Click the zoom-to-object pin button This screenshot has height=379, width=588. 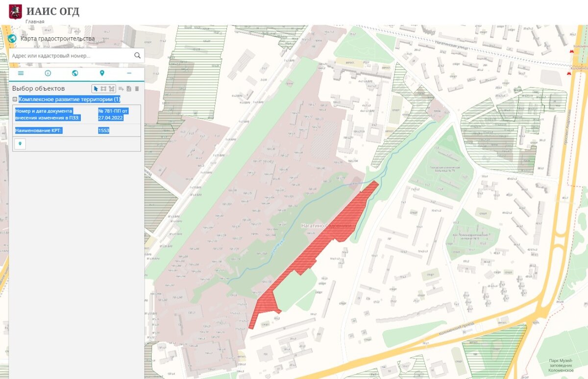coord(20,144)
